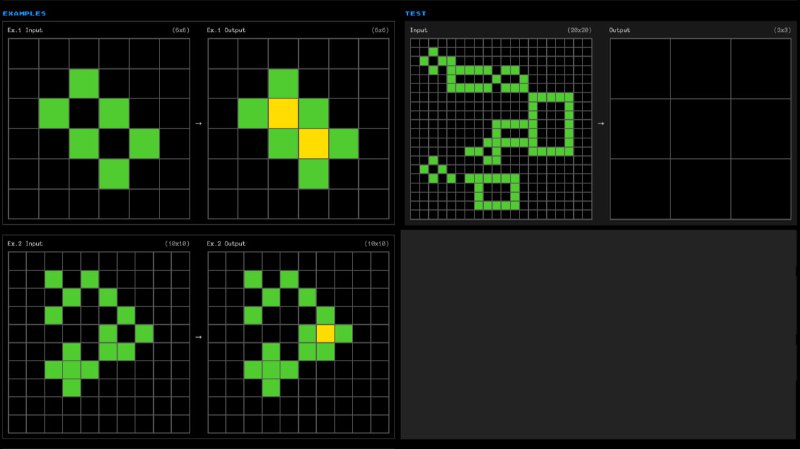Screen dimensions: 800x449
Task: Click the (6x6) size beside Ex.1 Output
Action: pos(380,30)
